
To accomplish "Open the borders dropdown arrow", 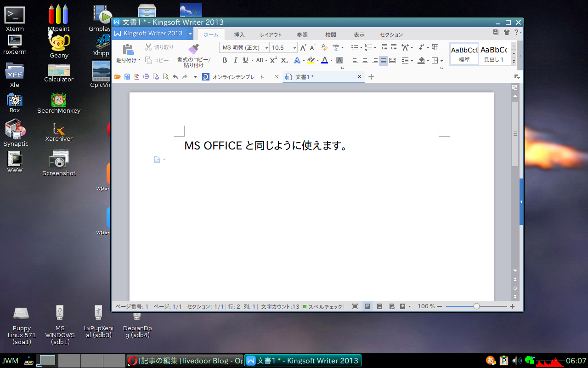I will (442, 61).
